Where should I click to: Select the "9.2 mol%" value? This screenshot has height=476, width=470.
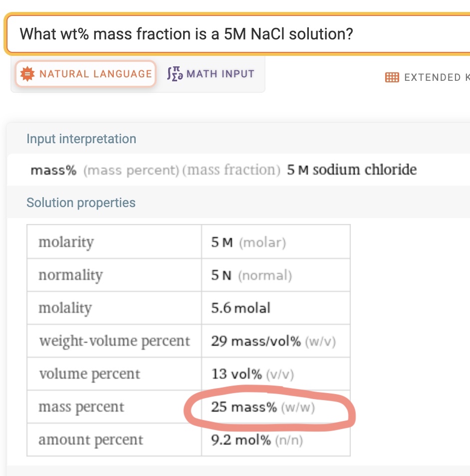[241, 440]
